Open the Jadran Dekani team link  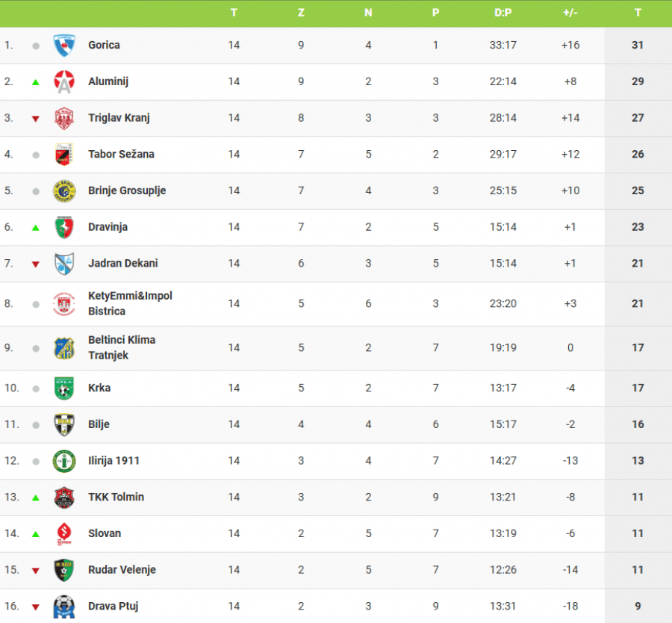click(122, 263)
